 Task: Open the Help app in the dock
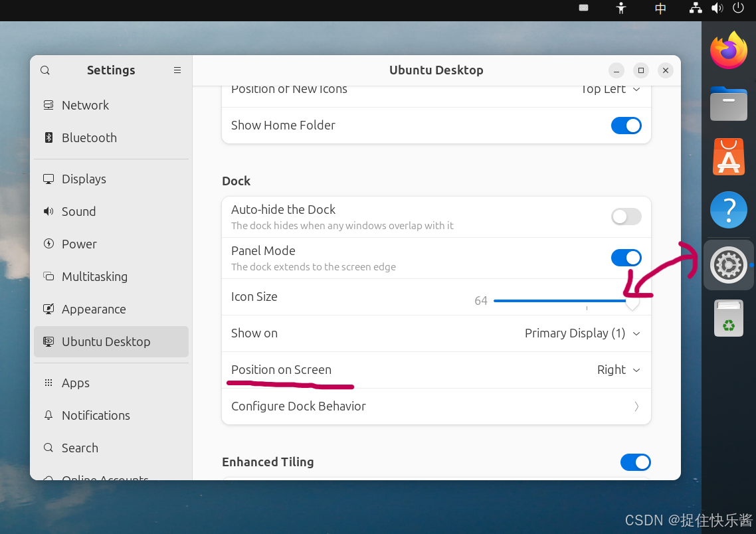coord(729,210)
